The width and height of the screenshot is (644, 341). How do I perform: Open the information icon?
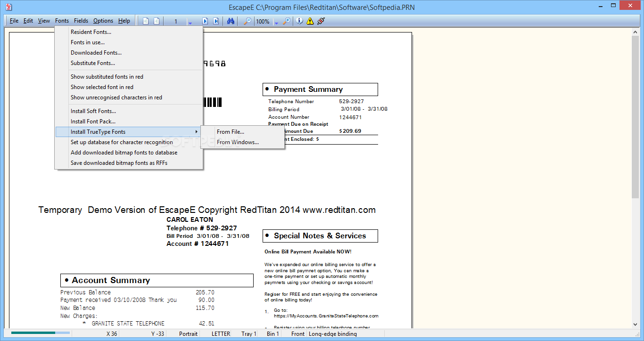tap(299, 21)
